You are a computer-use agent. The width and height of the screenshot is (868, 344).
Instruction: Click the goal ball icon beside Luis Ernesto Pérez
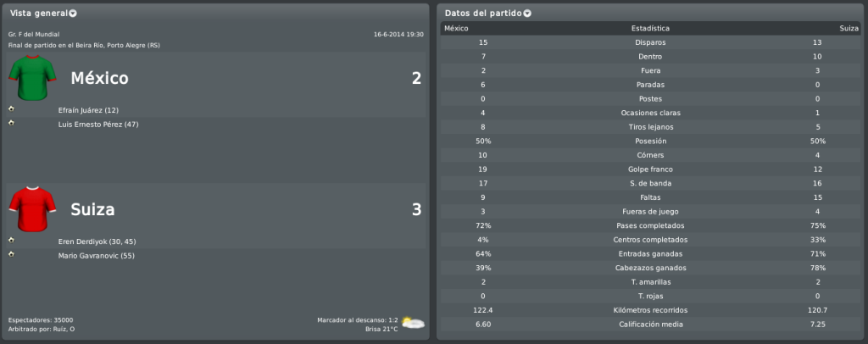11,123
